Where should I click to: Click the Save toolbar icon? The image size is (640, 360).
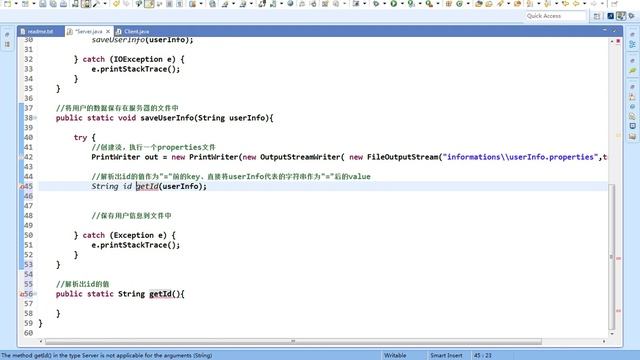(42, 4)
